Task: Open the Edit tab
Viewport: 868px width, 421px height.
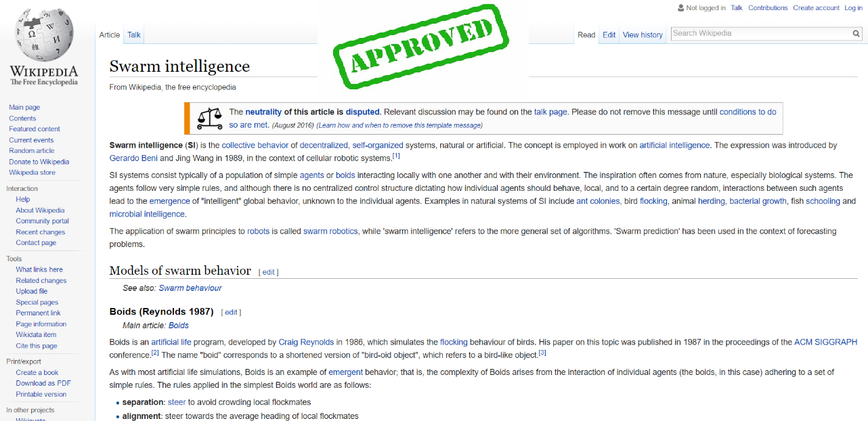Action: tap(609, 35)
